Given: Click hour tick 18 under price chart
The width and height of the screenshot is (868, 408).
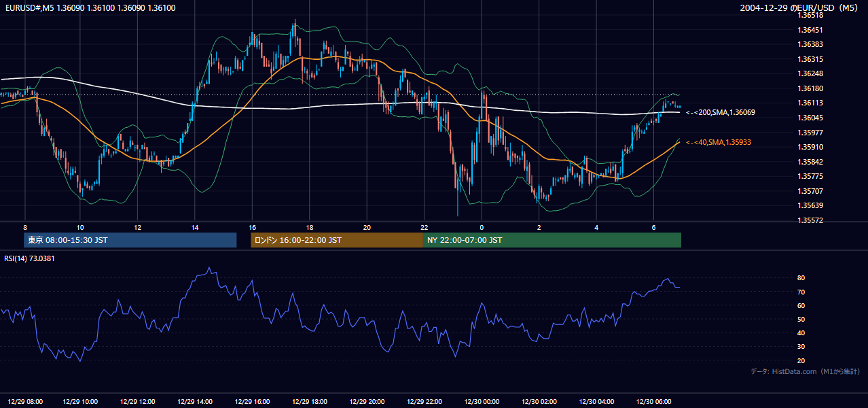Looking at the screenshot, I should click(x=309, y=227).
